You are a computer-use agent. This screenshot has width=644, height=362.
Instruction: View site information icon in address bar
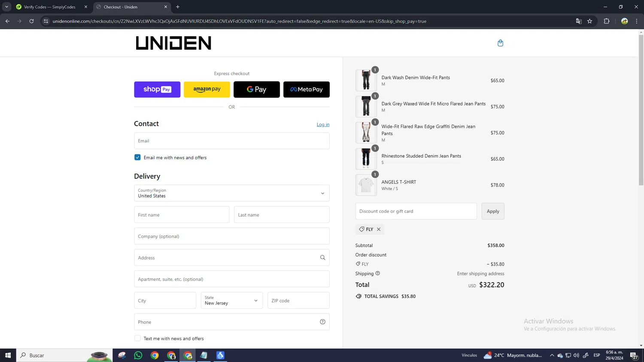(46, 21)
